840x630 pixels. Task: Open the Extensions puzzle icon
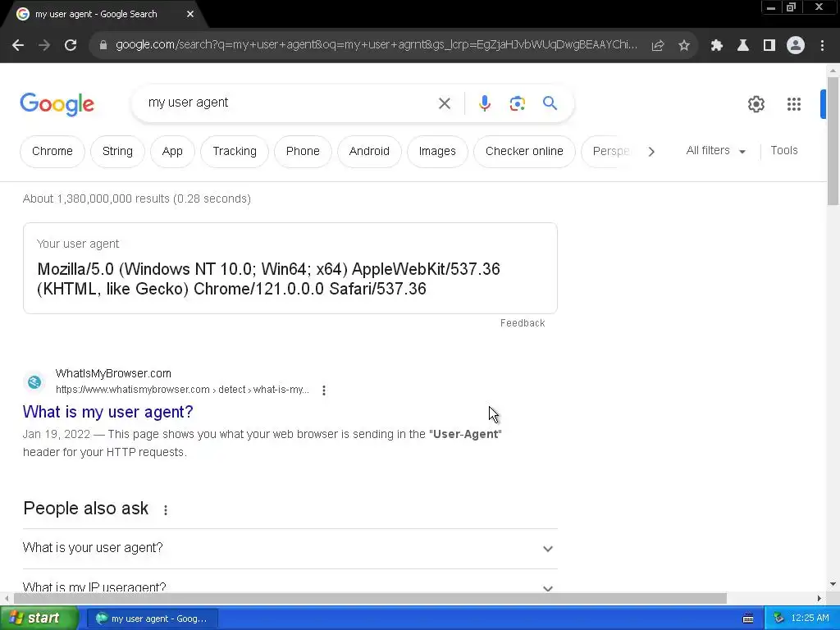pos(716,46)
